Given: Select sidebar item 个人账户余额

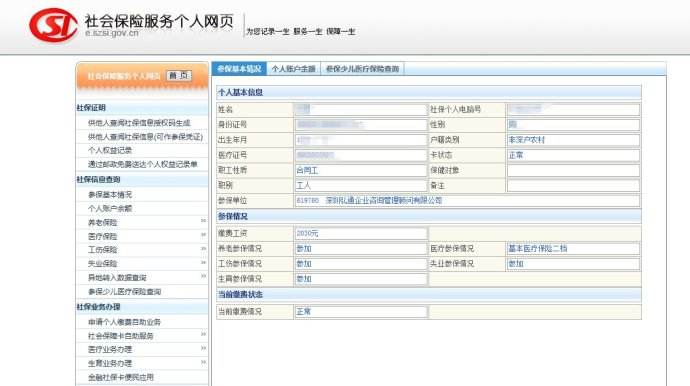Looking at the screenshot, I should coord(110,209).
